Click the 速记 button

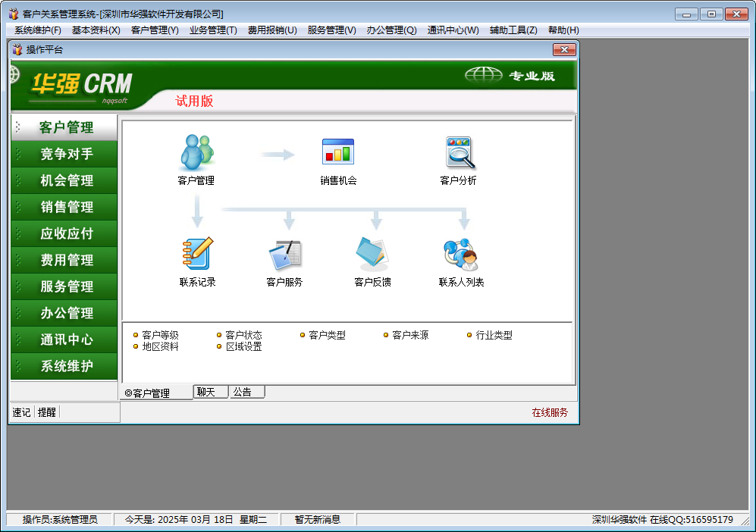pyautogui.click(x=21, y=412)
